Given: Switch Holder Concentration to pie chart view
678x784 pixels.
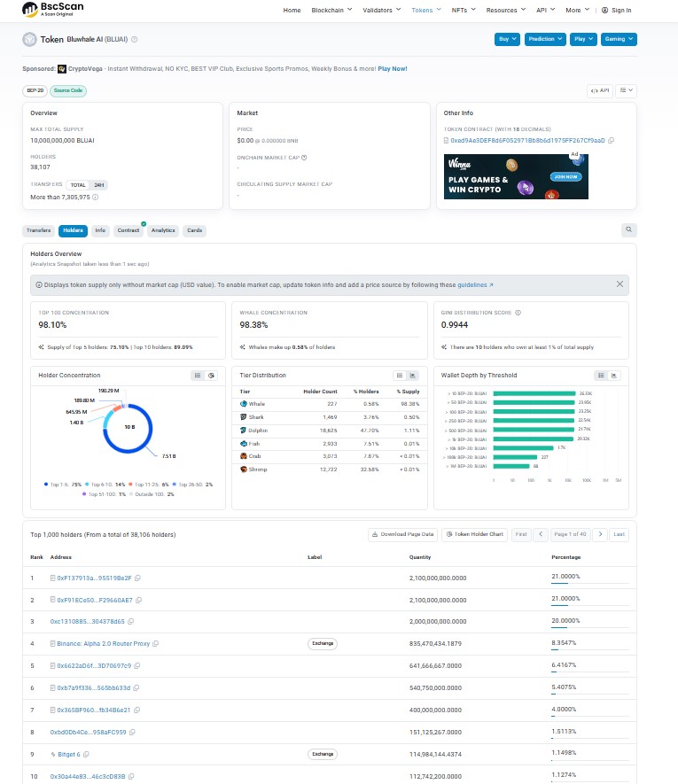Looking at the screenshot, I should pos(211,376).
